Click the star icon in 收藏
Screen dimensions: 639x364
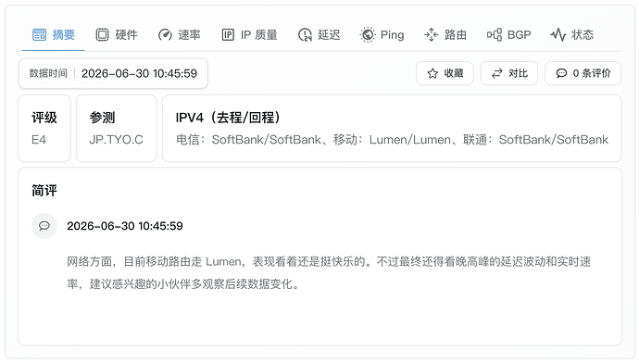pyautogui.click(x=432, y=73)
